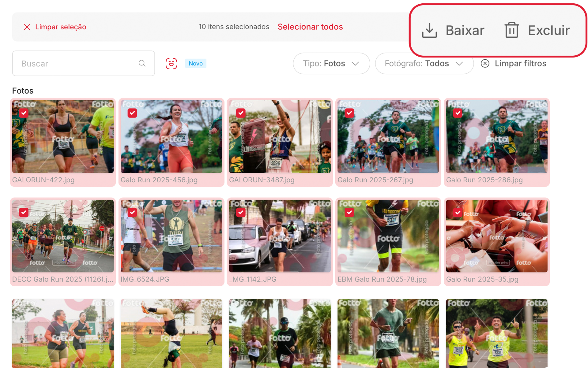Deselect Galo Run 2025-456.jpg checkbox

(132, 113)
